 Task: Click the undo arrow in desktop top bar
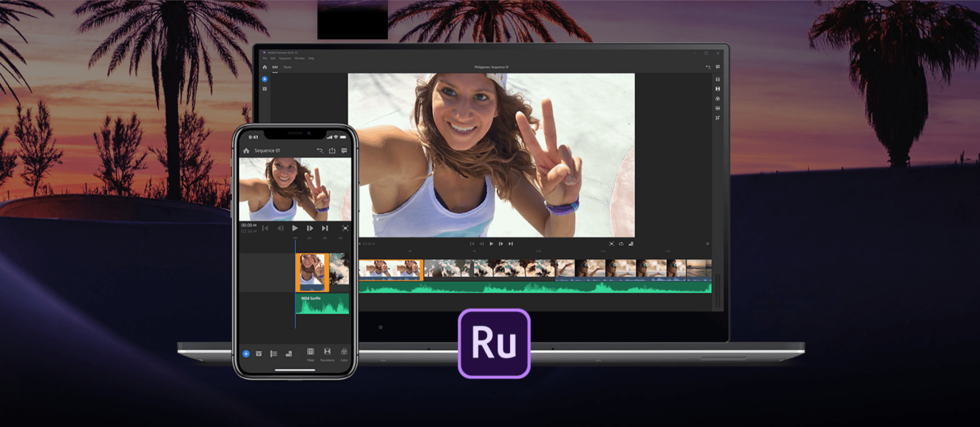pyautogui.click(x=708, y=67)
